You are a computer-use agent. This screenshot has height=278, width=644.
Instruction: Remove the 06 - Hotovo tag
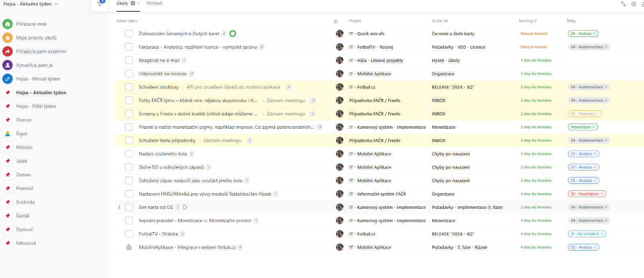594,34
